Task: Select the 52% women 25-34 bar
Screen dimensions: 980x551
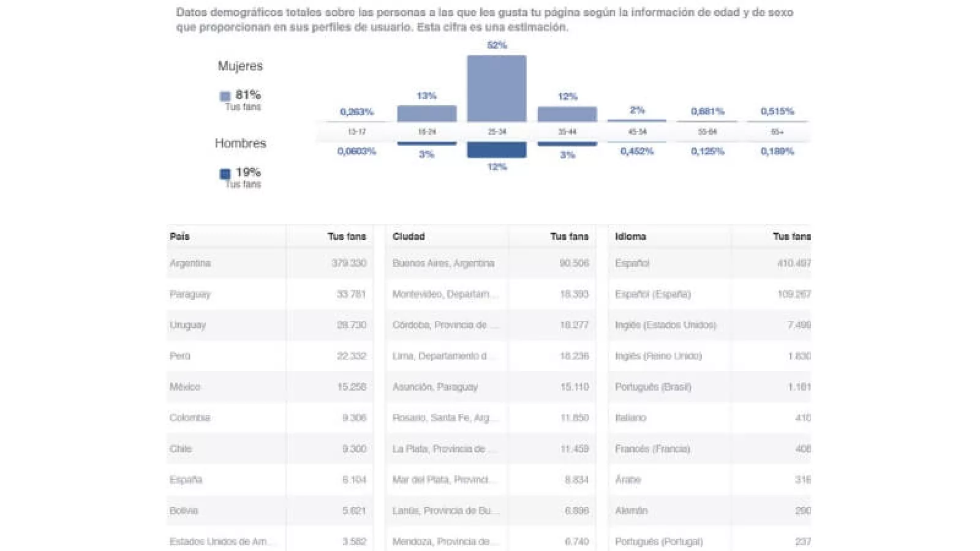Action: pos(496,89)
